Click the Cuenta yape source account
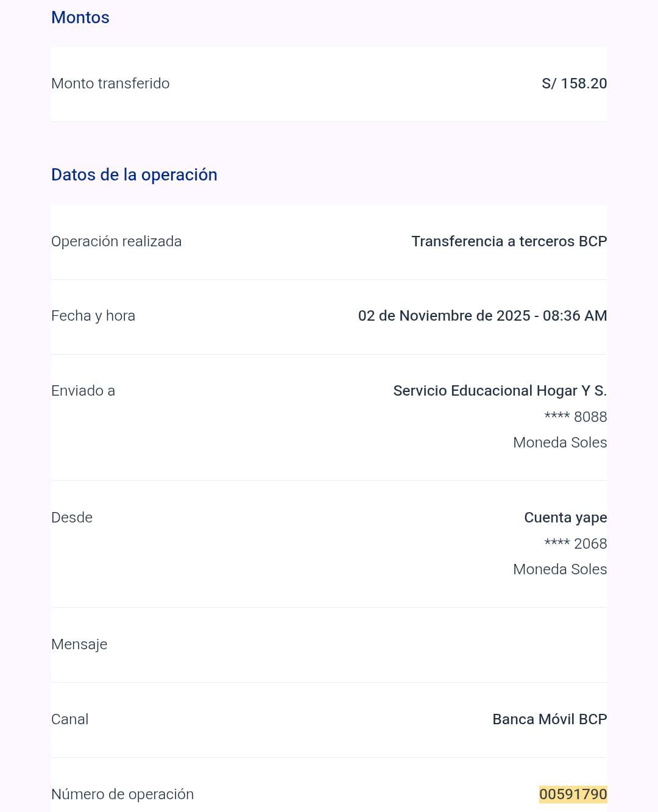This screenshot has height=812, width=658. (565, 518)
